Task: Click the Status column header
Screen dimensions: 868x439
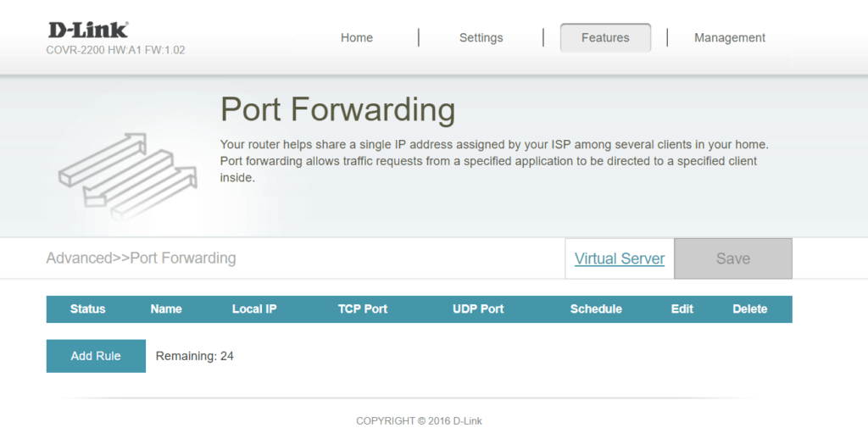Action: (88, 309)
